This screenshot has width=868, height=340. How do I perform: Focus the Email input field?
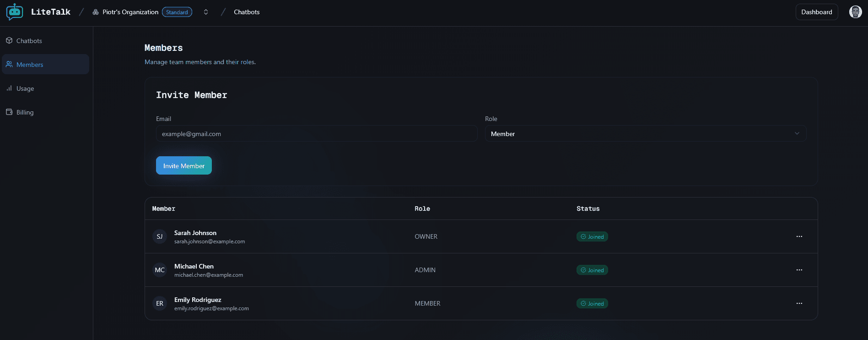[x=316, y=134]
